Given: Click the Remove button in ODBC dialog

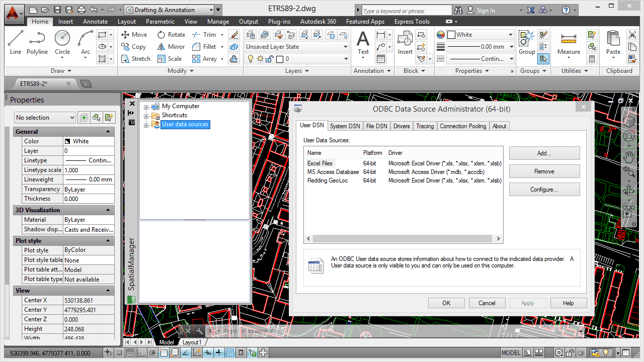Looking at the screenshot, I should point(544,171).
